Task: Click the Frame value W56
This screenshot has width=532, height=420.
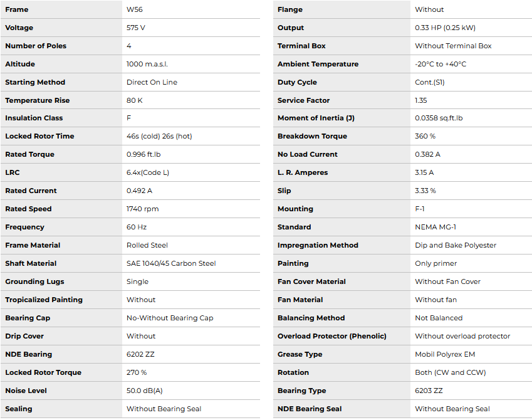Action: click(135, 9)
